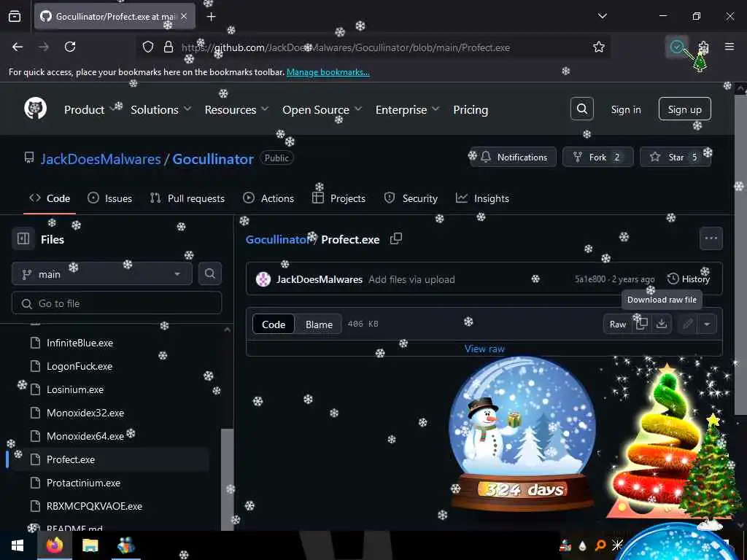Click the browser back arrow
Screen dimensions: 747x560
(18, 47)
